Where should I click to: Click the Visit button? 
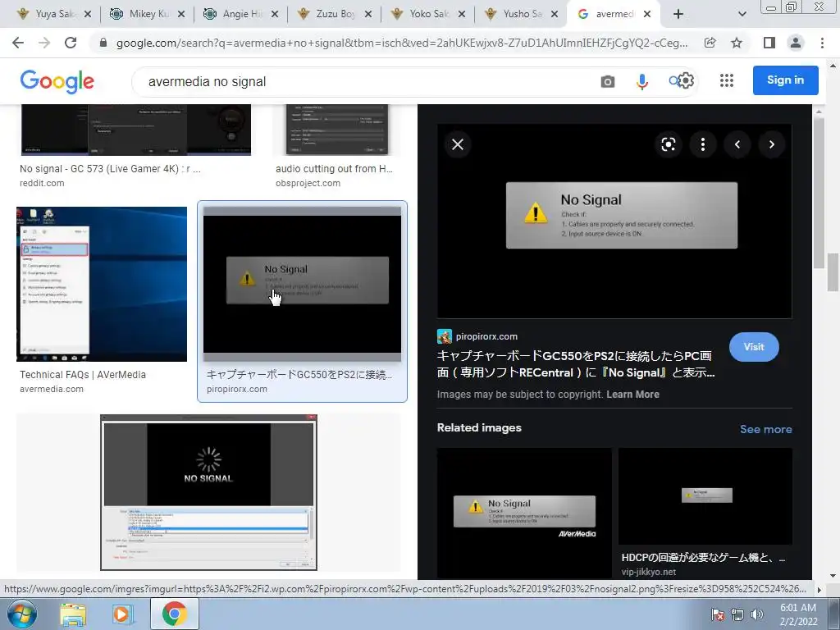click(x=754, y=347)
